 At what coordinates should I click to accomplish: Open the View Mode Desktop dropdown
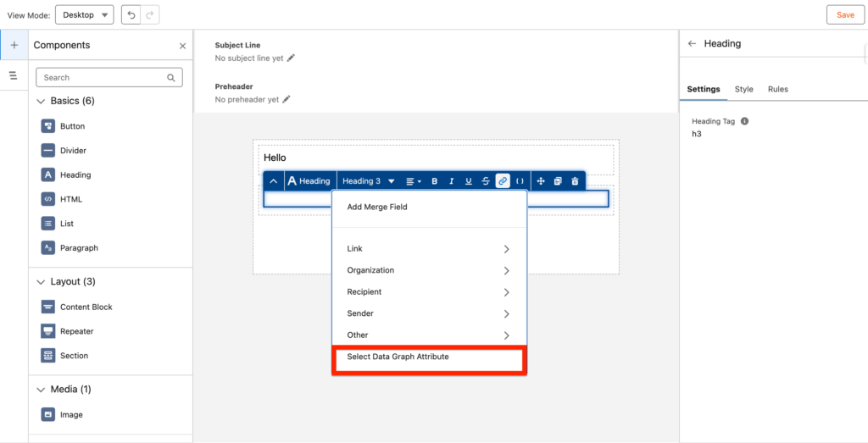point(85,15)
